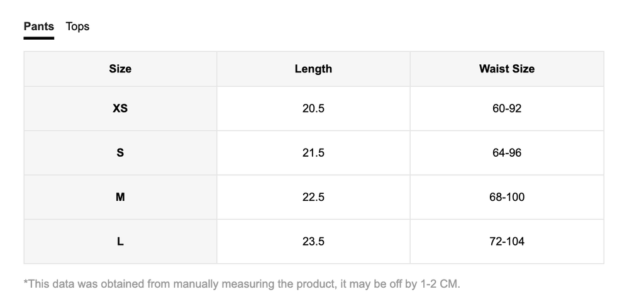
Task: Click the black underline beneath Pants tab
Action: coord(39,38)
